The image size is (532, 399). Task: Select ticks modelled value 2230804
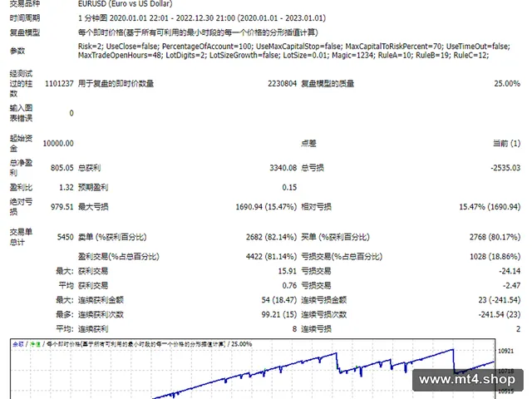tap(282, 83)
